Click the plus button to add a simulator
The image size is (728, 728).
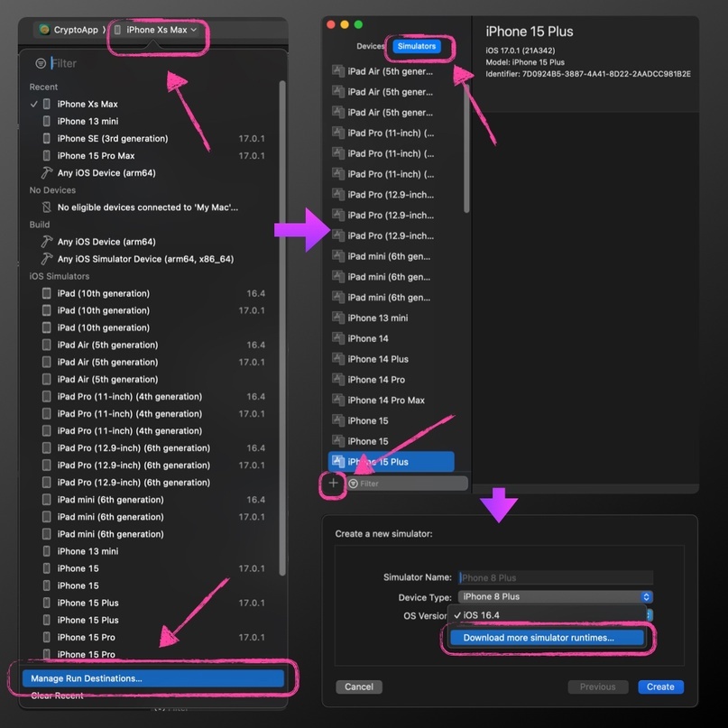click(x=333, y=484)
